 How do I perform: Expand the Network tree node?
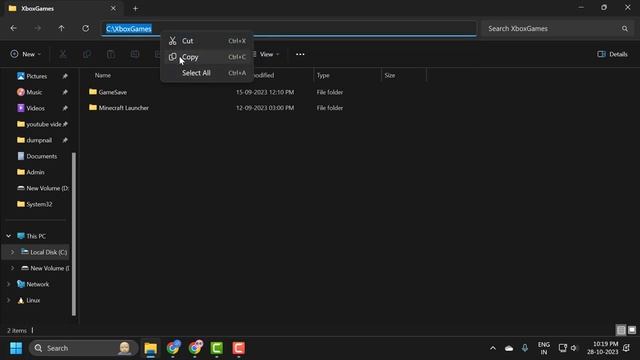9,284
